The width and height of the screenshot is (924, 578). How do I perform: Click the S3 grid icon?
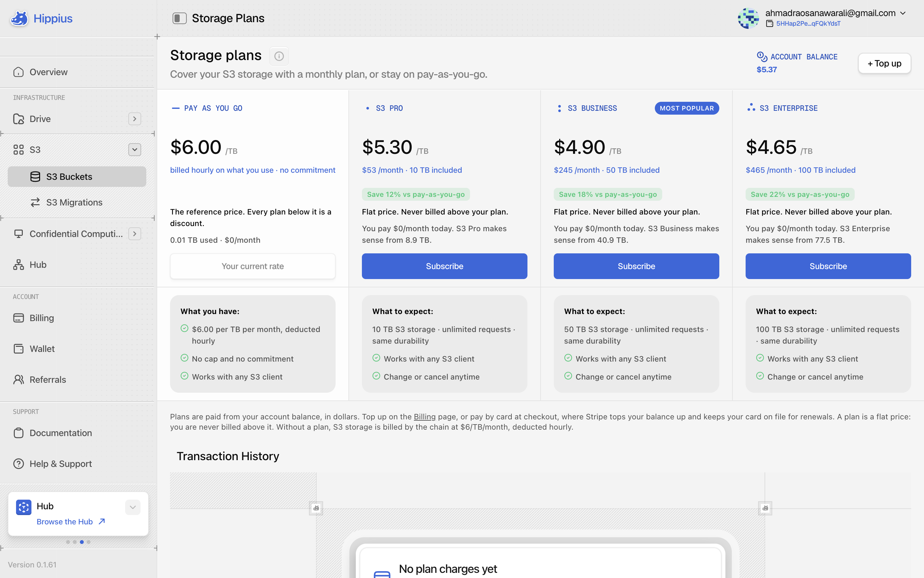[x=18, y=149]
